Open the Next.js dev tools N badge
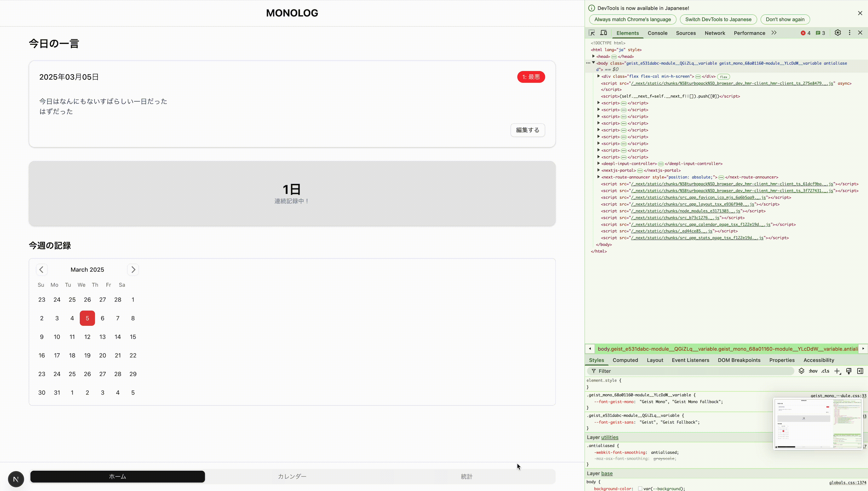This screenshot has width=868, height=491. (x=16, y=479)
